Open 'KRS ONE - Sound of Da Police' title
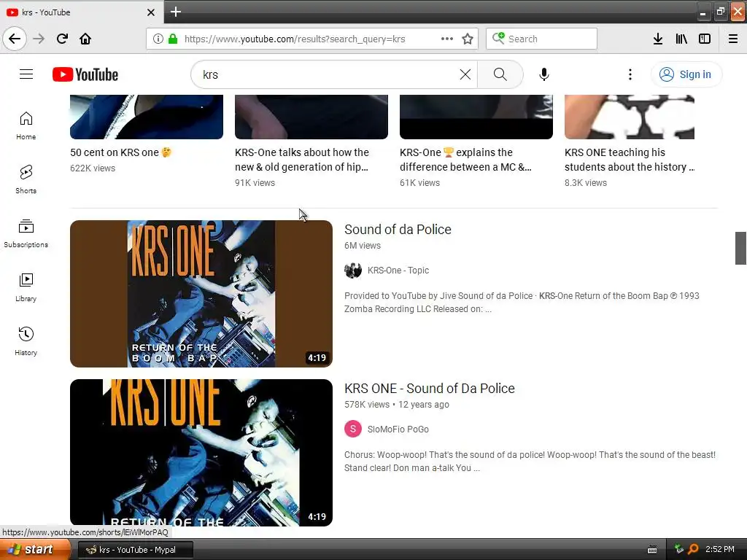Screen dimensions: 747x560 click(430, 389)
